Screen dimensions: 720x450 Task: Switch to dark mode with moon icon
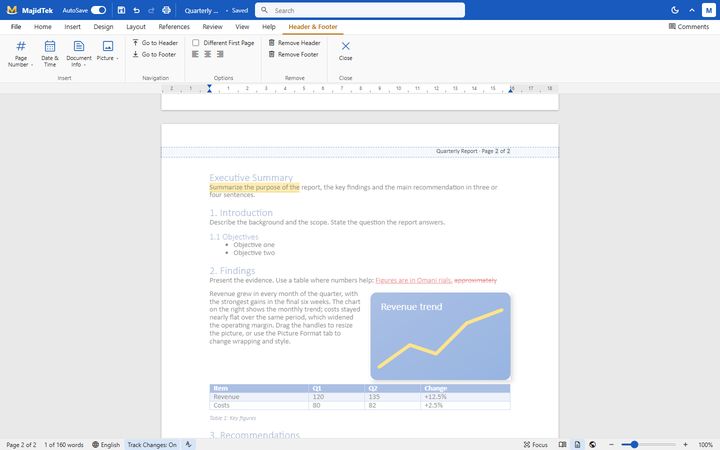pyautogui.click(x=675, y=10)
